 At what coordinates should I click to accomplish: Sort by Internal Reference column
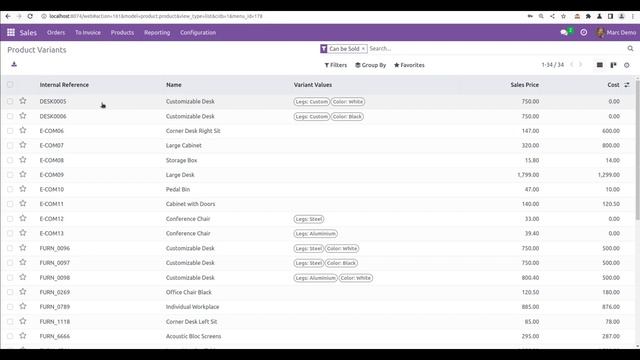tap(64, 85)
